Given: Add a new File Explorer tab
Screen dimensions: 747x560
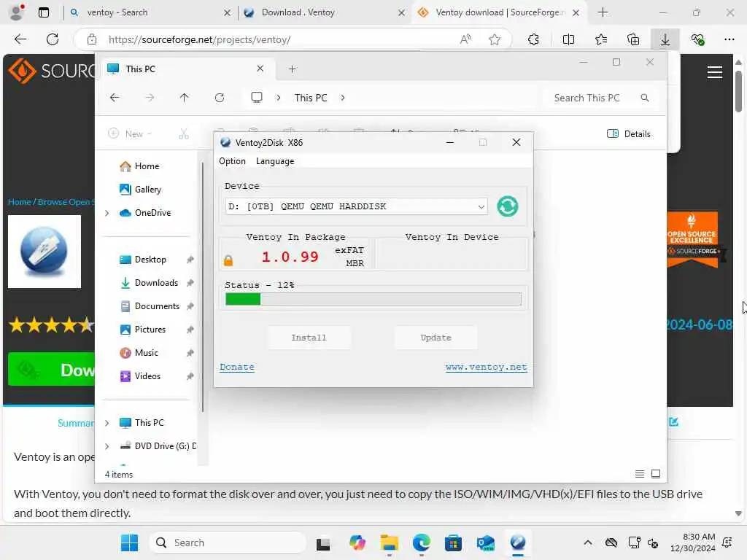Looking at the screenshot, I should (292, 69).
